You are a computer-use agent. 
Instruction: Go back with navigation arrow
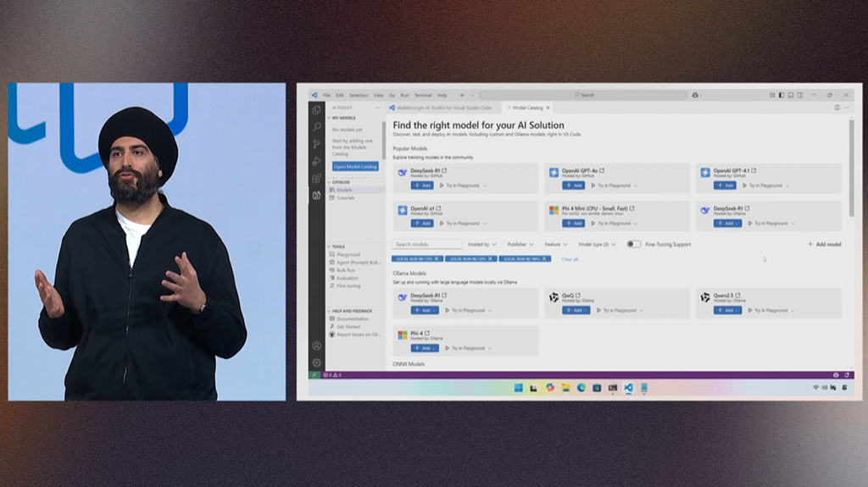pyautogui.click(x=463, y=95)
